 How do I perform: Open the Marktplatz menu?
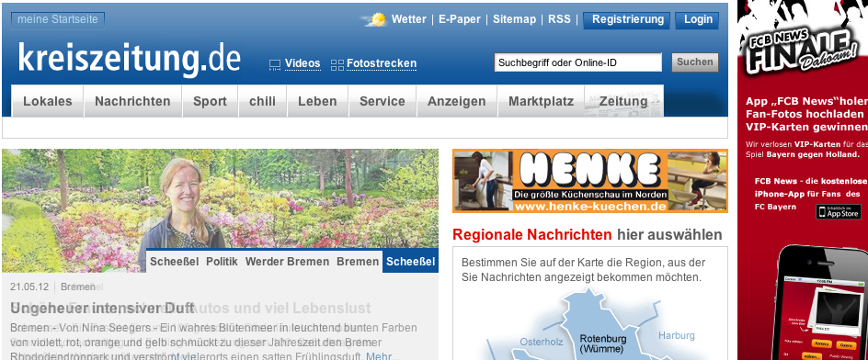(x=541, y=101)
